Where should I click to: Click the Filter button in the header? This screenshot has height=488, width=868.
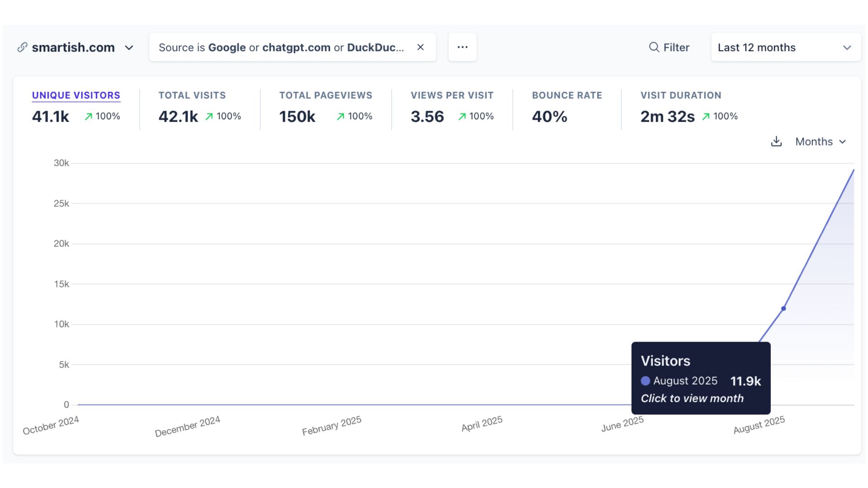[x=669, y=47]
